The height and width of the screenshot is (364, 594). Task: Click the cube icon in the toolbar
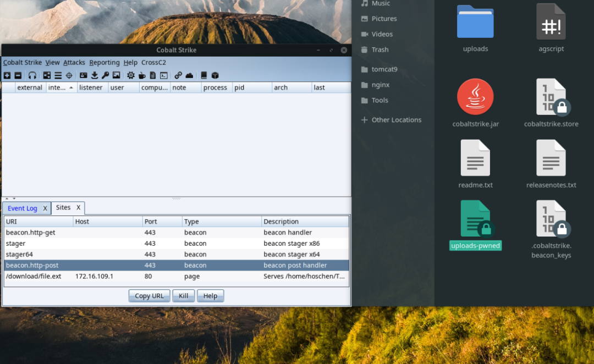[x=215, y=75]
